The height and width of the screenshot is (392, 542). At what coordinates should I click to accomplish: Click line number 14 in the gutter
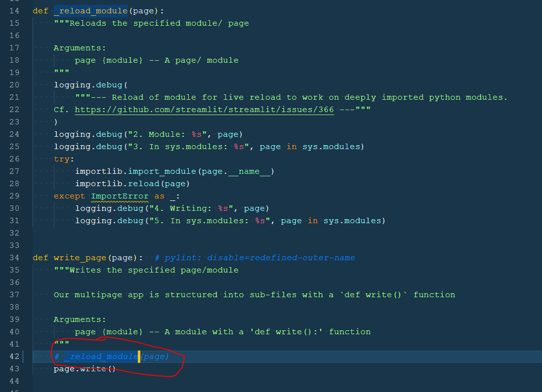click(14, 11)
